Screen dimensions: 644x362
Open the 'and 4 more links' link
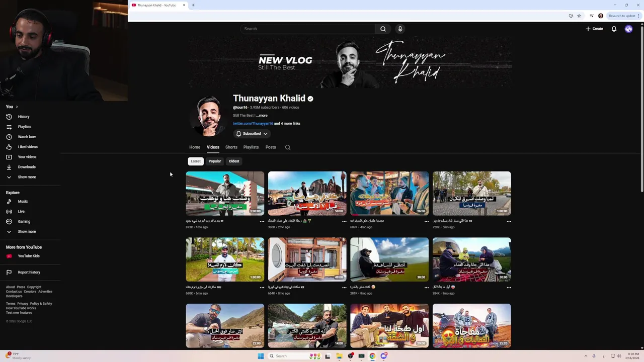point(287,124)
